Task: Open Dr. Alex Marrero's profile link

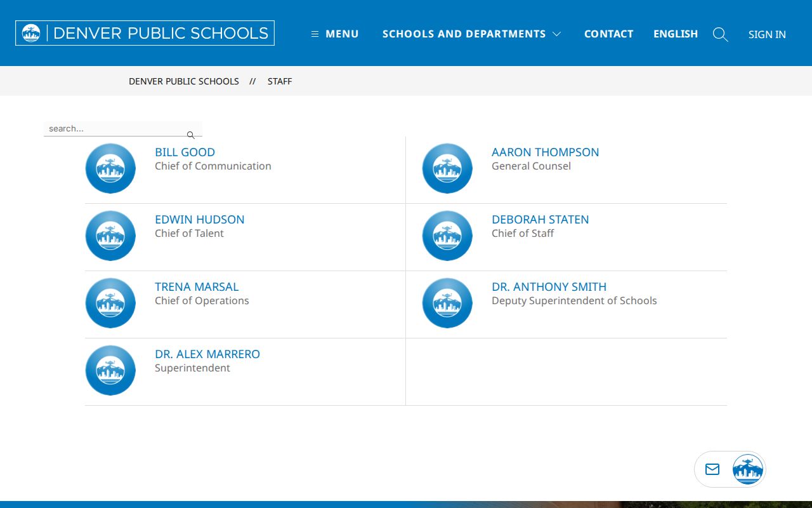Action: coord(207,354)
